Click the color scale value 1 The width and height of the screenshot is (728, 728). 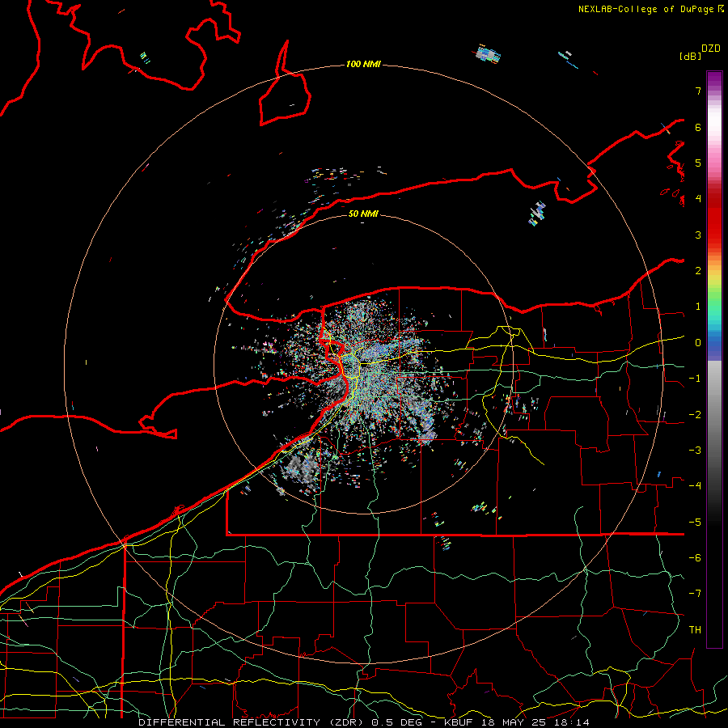click(698, 307)
